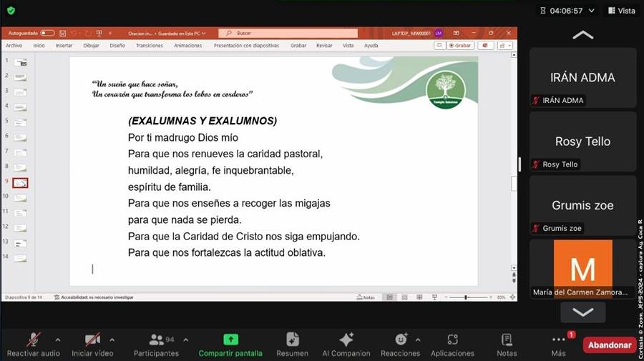This screenshot has width=644, height=361.
Task: Click the start-from-beginning presentation icon
Action: 99,33
